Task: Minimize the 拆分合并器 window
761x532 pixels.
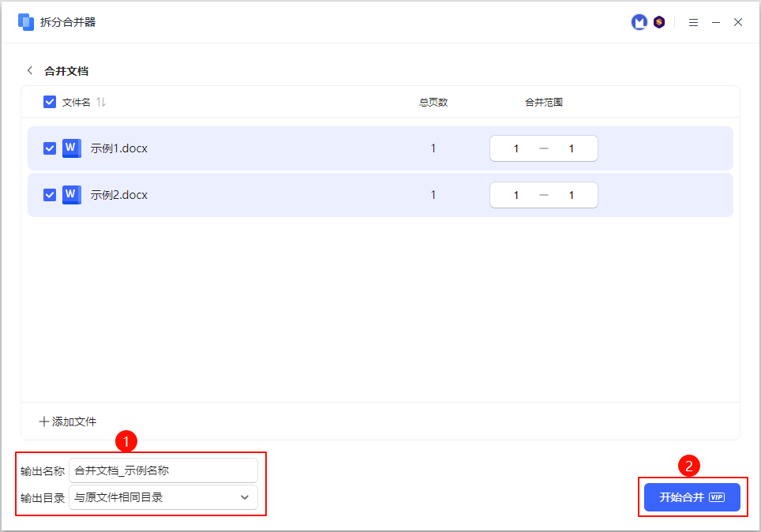Action: tap(716, 23)
